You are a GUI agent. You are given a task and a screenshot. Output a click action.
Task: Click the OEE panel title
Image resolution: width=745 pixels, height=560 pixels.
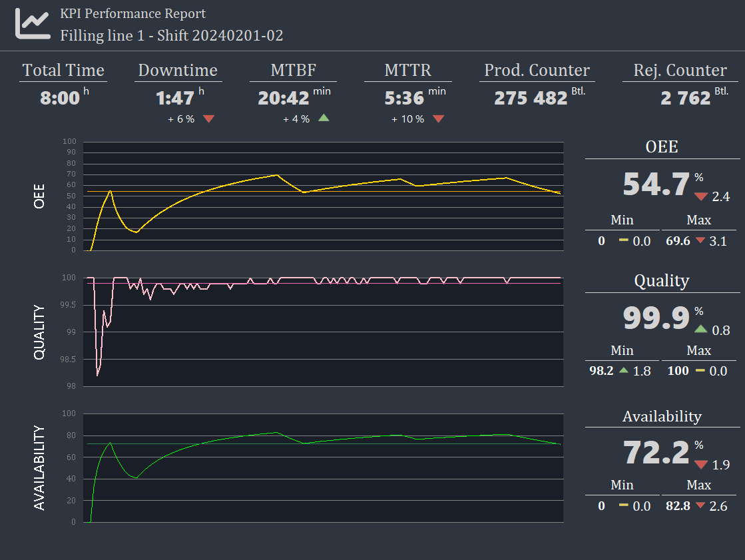(x=662, y=146)
